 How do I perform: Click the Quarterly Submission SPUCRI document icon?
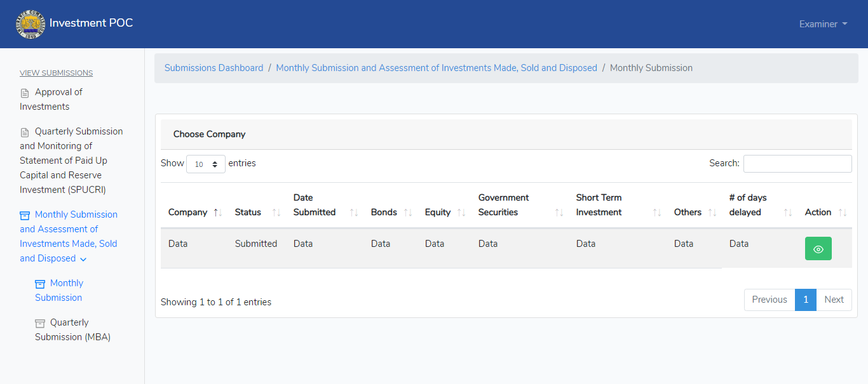pos(25,132)
